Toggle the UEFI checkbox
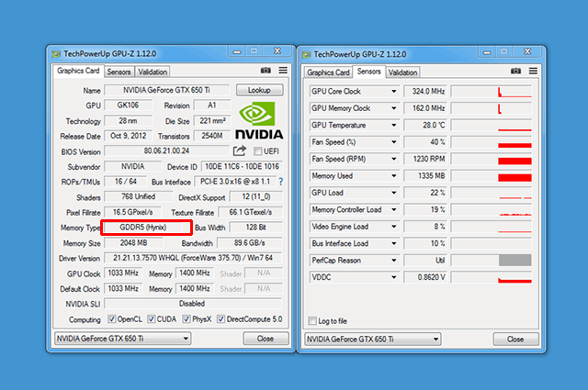Viewport: 588px width, 390px height. click(257, 151)
